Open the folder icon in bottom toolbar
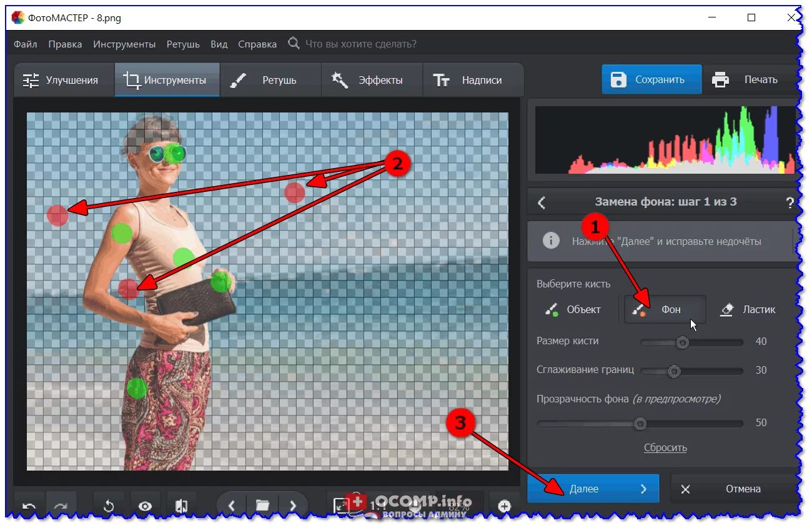Viewport: 812px width, 528px height. (262, 505)
